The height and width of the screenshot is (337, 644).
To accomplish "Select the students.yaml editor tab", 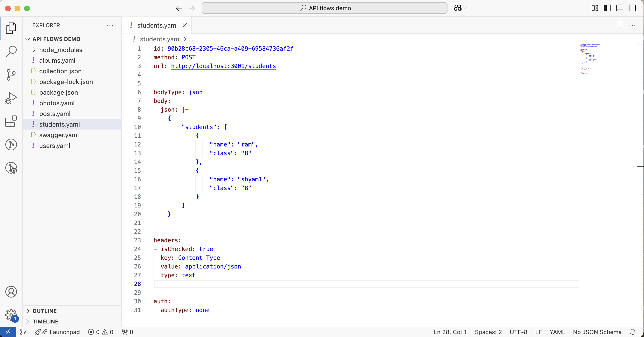I will (157, 25).
